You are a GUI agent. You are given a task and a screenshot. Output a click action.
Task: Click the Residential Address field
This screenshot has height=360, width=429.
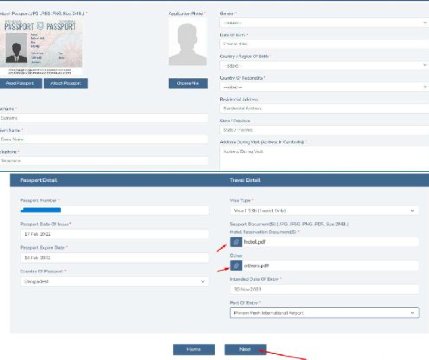point(324,108)
